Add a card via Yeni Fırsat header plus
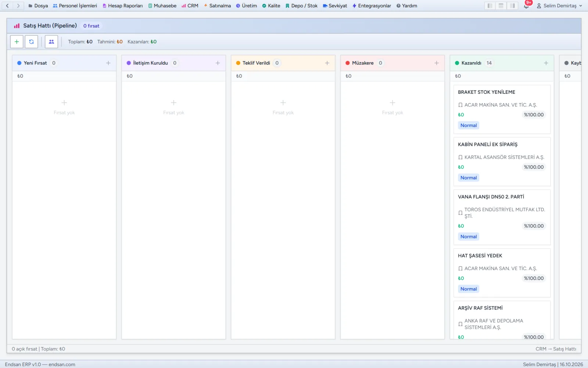Screen dimensions: 588x368 point(108,63)
